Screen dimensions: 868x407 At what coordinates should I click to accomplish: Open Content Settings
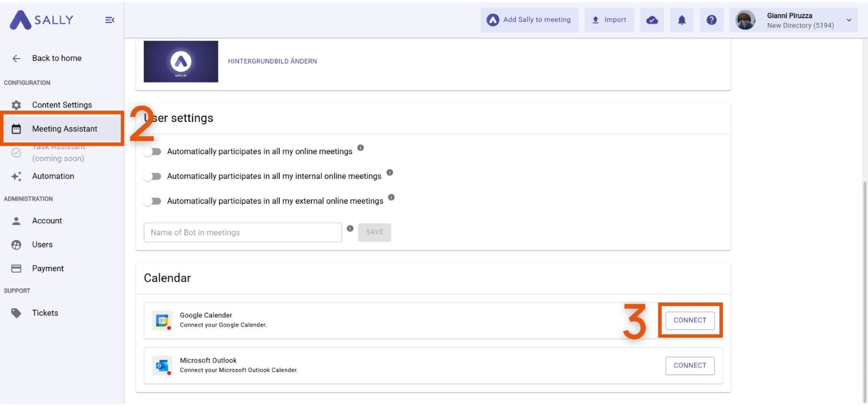[62, 105]
